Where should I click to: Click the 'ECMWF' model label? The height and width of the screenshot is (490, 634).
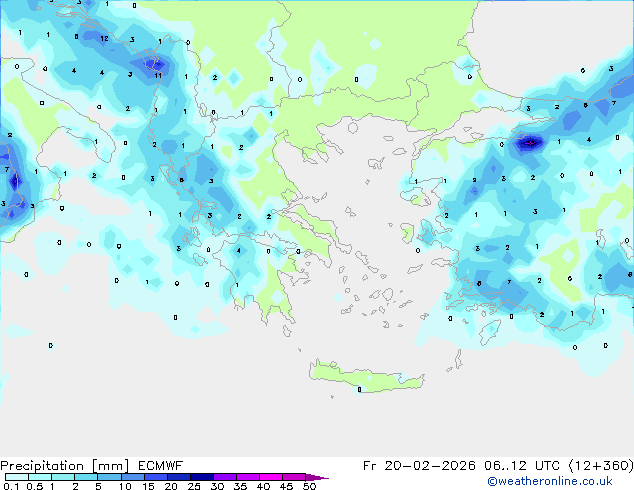(x=161, y=466)
